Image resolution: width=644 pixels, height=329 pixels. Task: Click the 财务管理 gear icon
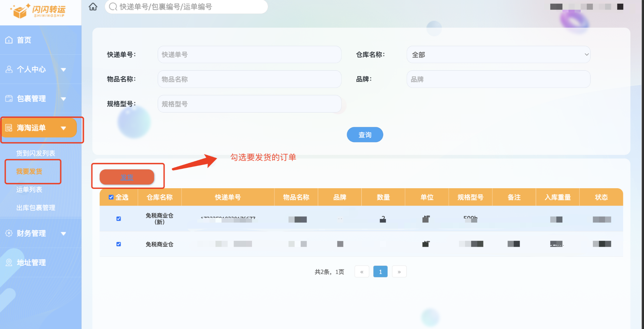tap(9, 233)
